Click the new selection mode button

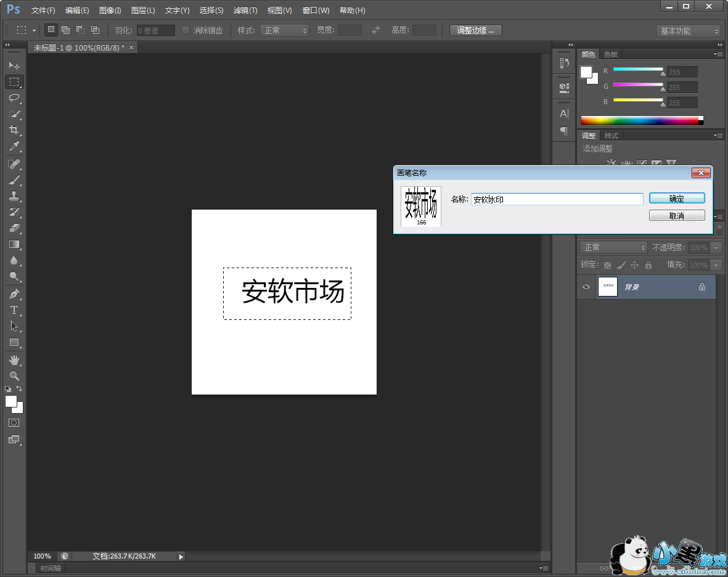tap(51, 30)
